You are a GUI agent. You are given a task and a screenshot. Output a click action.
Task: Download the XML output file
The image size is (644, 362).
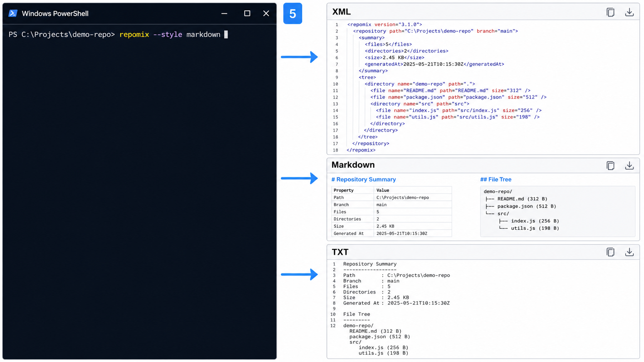[x=629, y=12]
